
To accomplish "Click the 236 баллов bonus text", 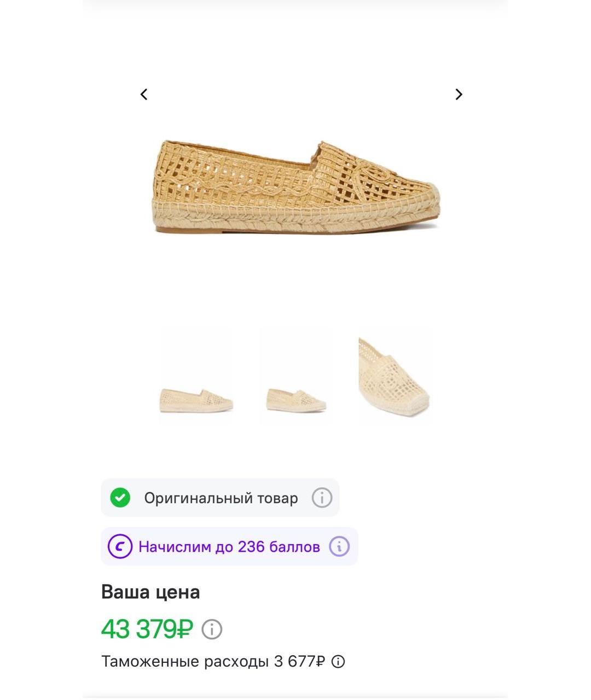I will coord(279,547).
